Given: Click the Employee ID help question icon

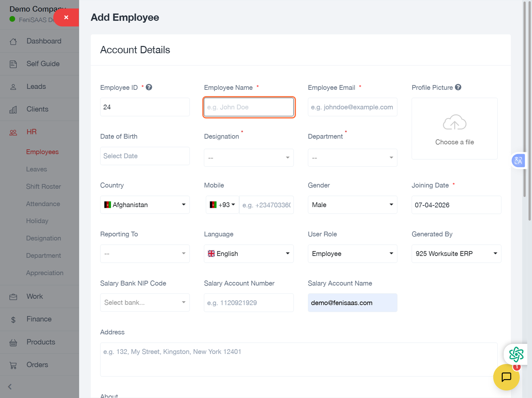Looking at the screenshot, I should [x=149, y=87].
